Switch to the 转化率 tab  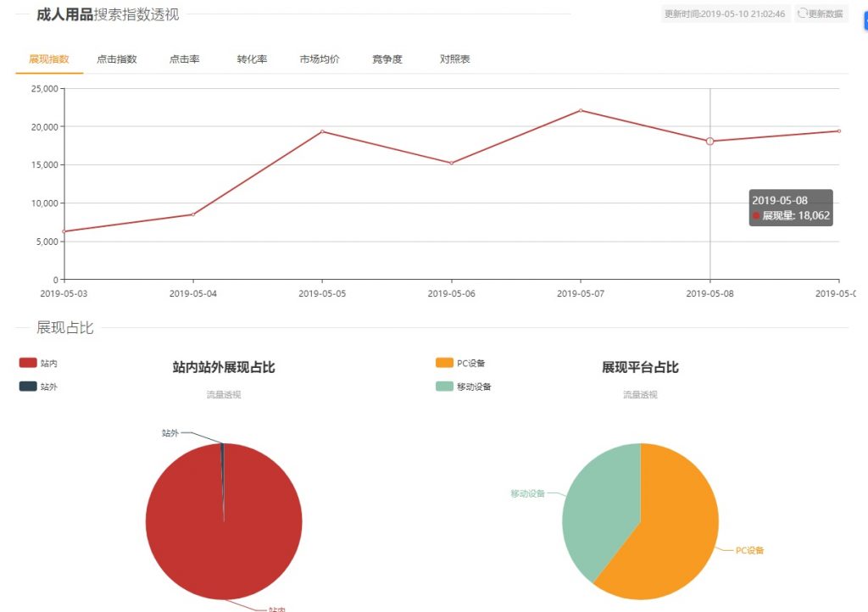(252, 59)
